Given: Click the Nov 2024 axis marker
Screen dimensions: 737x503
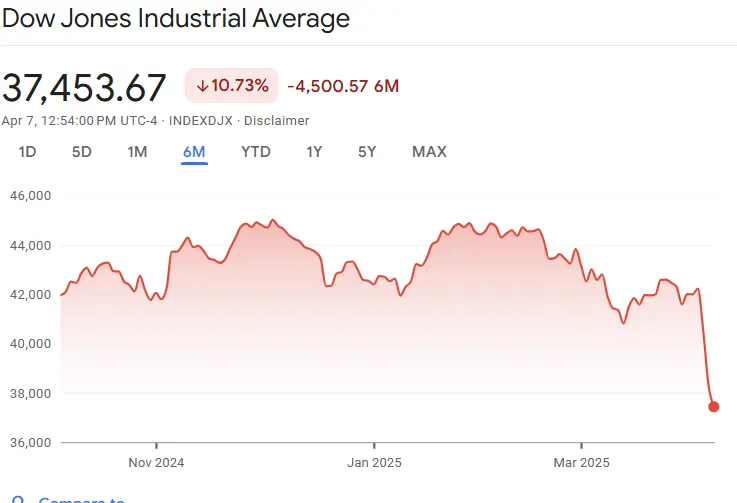Looking at the screenshot, I should [x=157, y=463].
